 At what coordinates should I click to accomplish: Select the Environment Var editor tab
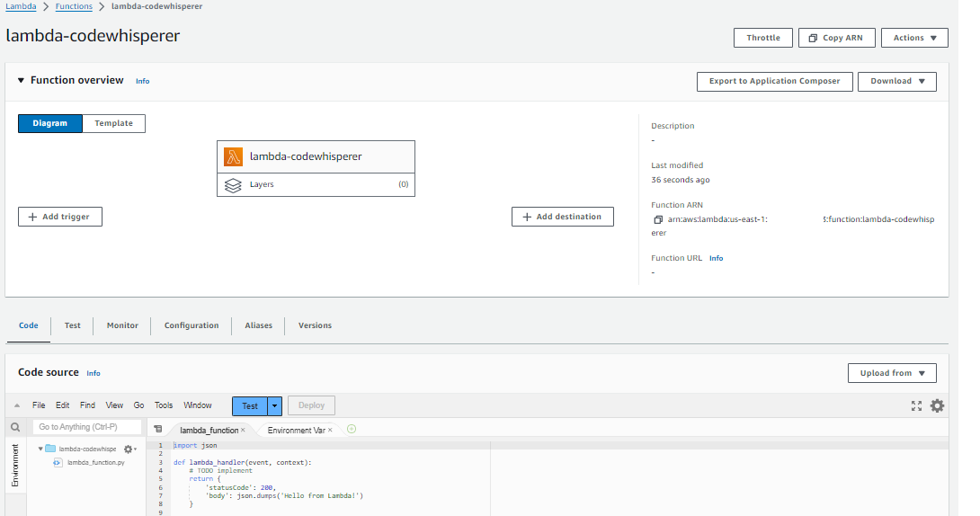(297, 431)
